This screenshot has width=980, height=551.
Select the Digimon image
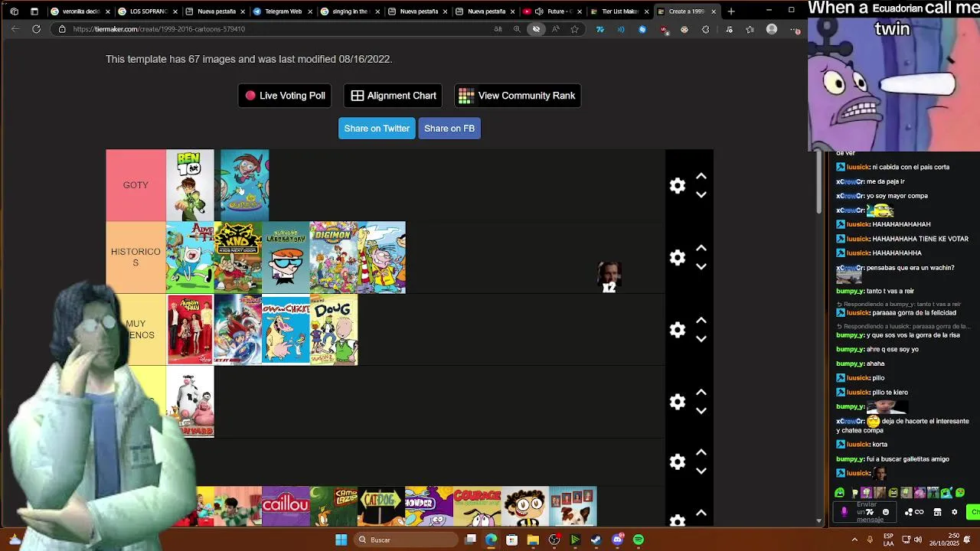tap(333, 257)
